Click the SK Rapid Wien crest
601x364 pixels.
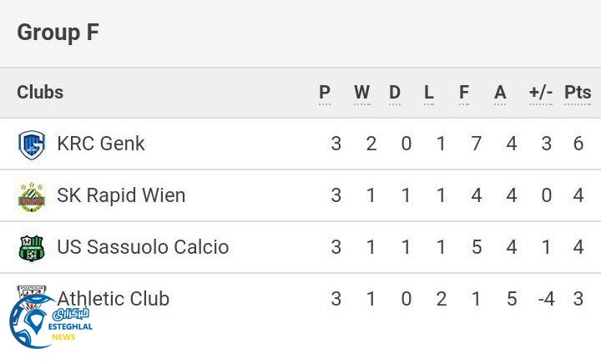[x=32, y=196]
